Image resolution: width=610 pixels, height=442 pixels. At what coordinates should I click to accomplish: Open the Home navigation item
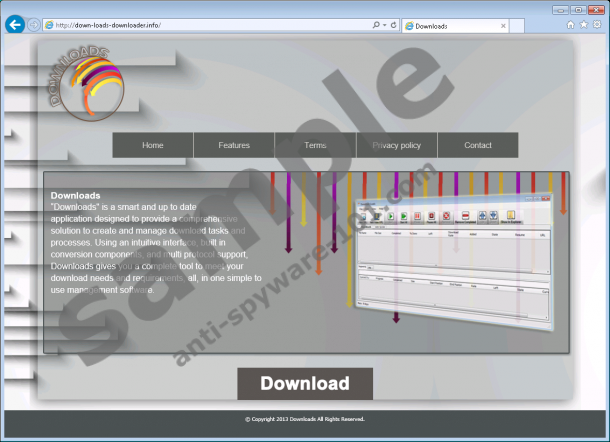tap(153, 145)
